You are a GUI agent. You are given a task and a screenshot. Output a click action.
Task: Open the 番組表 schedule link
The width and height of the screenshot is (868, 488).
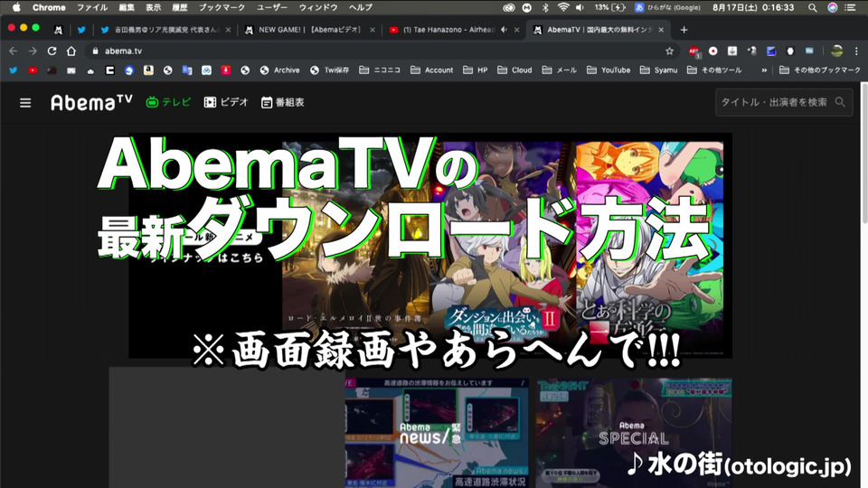[x=282, y=102]
